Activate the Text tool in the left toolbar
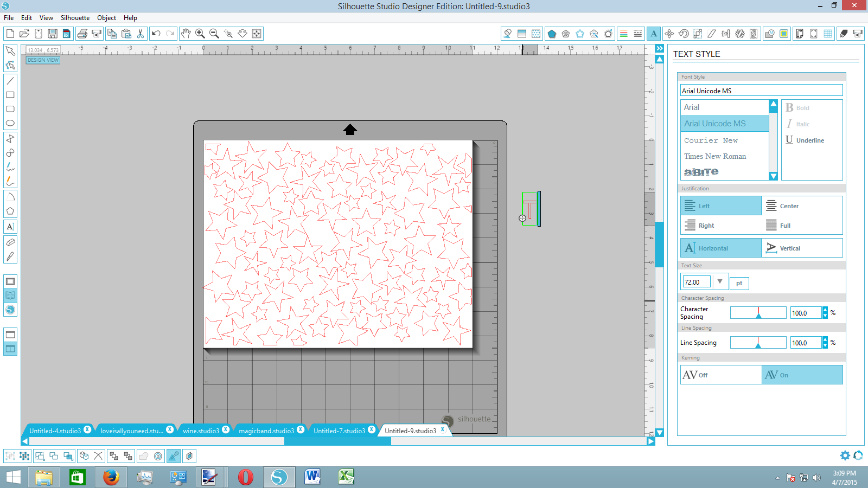 pyautogui.click(x=10, y=227)
